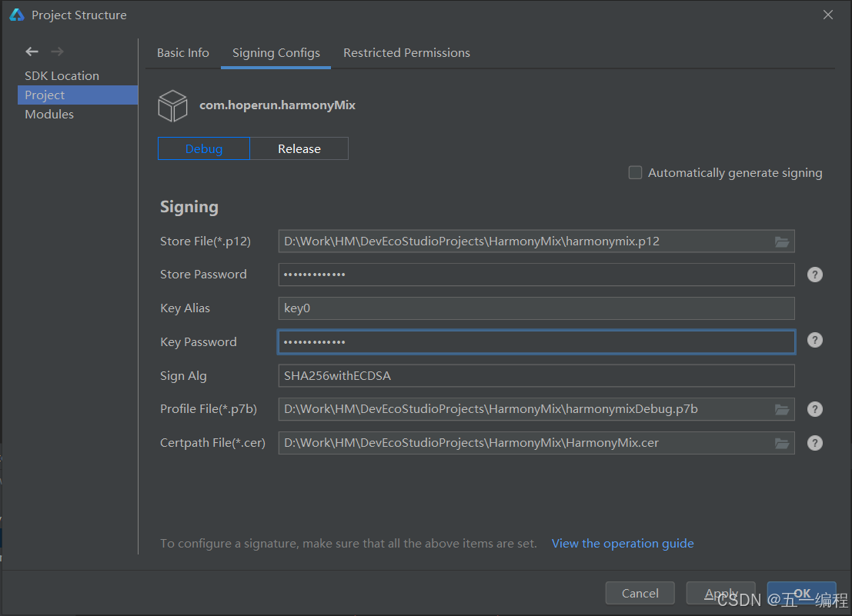Viewport: 852px width, 616px height.
Task: Enable Automatically generate signing
Action: [x=635, y=172]
